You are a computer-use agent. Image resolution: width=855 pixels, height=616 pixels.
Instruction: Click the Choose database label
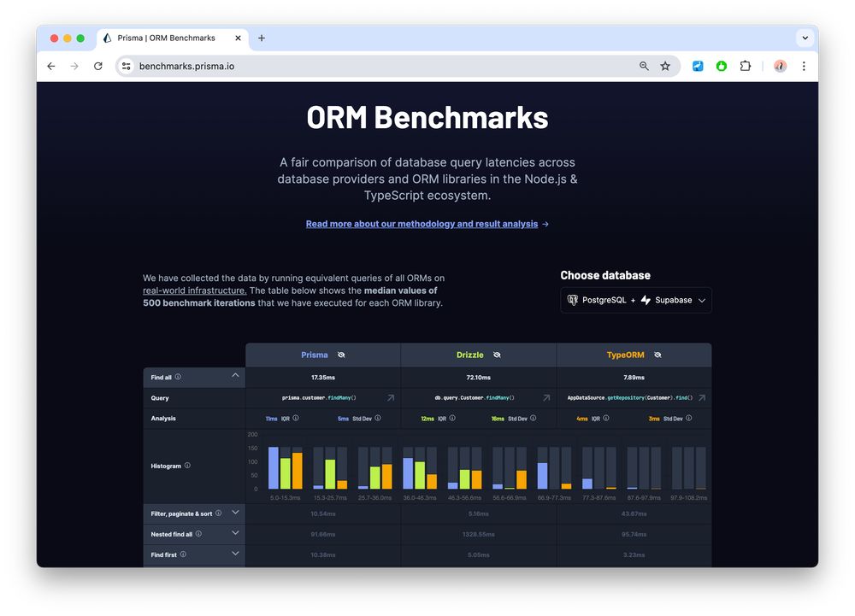coord(605,276)
